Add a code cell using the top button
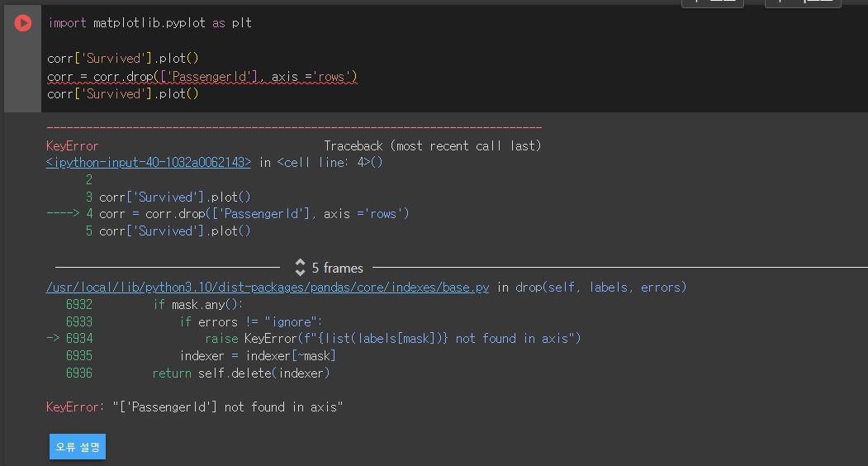The width and height of the screenshot is (868, 466). [713, 2]
